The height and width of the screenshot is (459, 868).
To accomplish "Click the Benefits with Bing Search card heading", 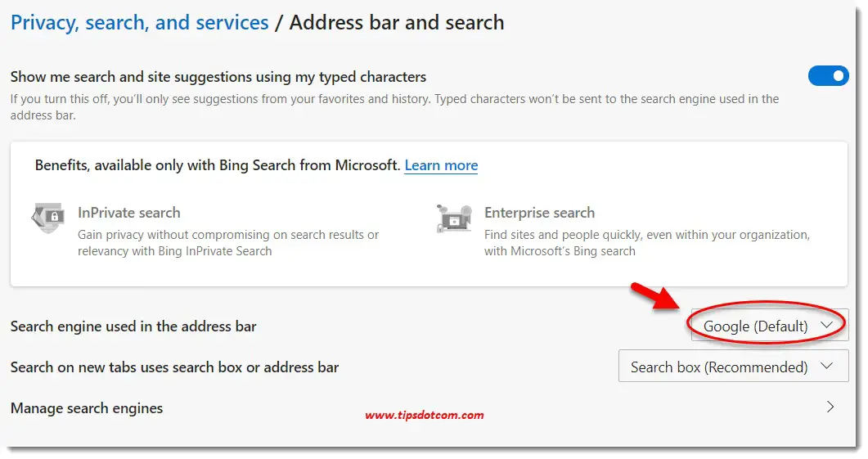I will click(x=218, y=165).
